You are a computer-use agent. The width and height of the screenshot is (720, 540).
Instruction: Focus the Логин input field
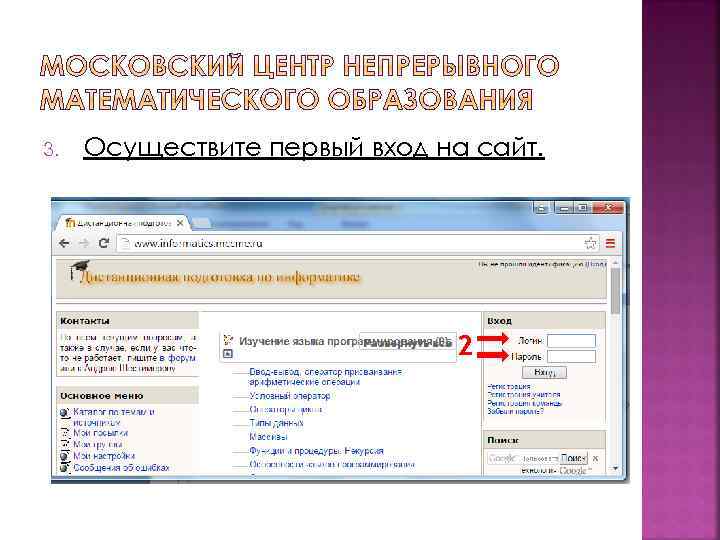571,341
